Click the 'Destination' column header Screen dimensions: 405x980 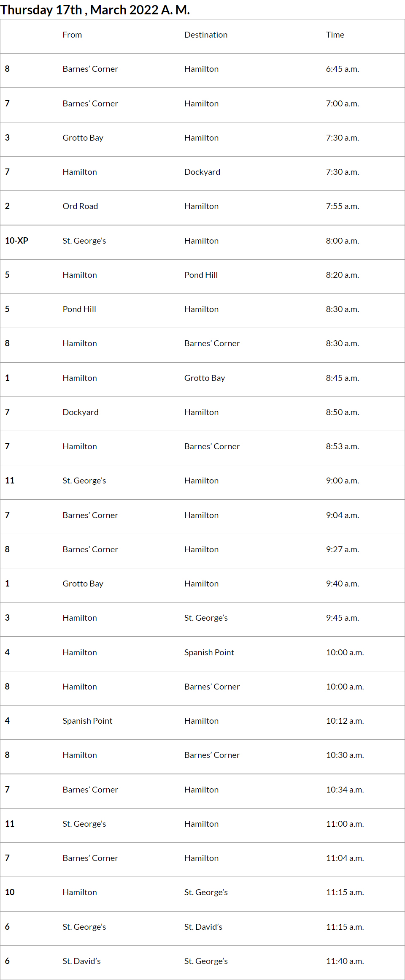[x=206, y=35]
